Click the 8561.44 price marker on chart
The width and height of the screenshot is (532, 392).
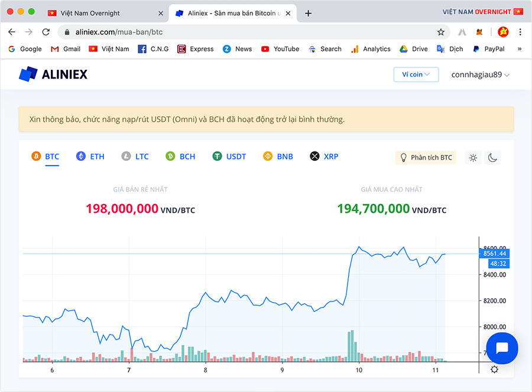[x=494, y=253]
